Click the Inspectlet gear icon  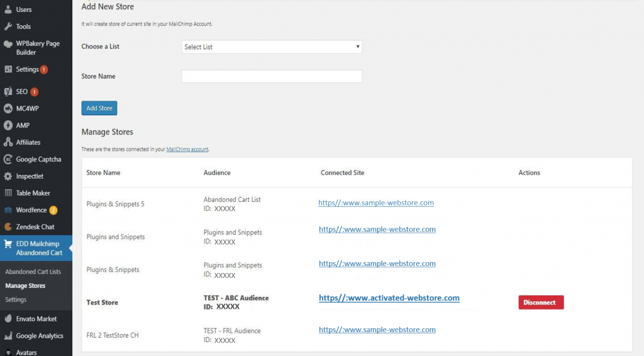(x=8, y=176)
